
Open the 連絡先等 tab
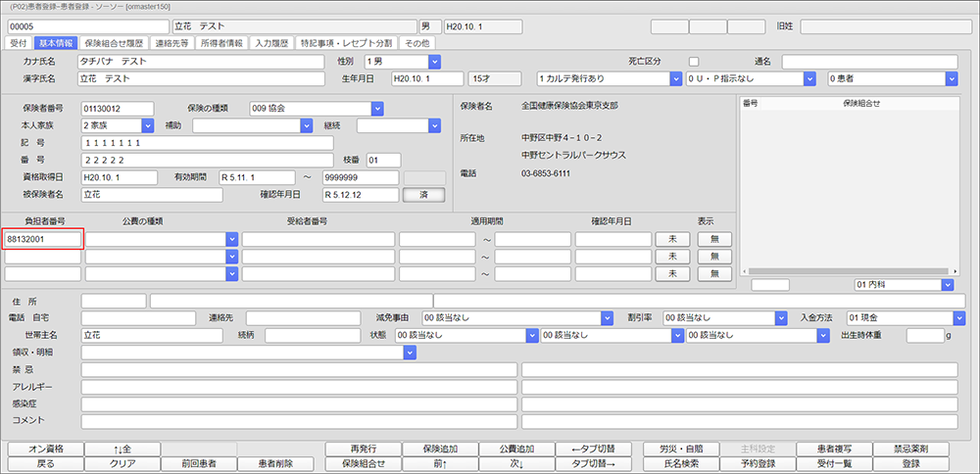coord(171,43)
